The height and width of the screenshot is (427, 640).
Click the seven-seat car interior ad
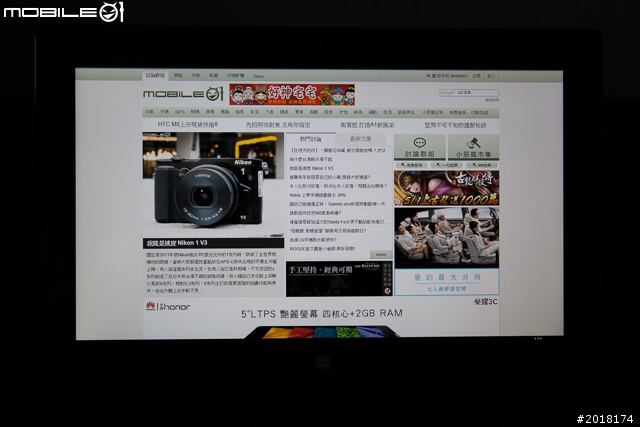point(447,238)
